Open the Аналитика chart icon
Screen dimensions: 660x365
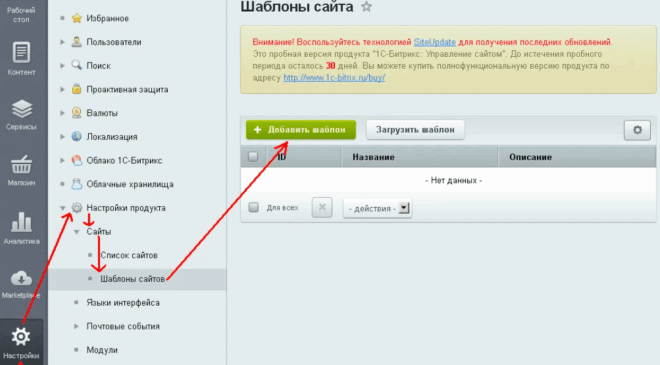point(21,222)
